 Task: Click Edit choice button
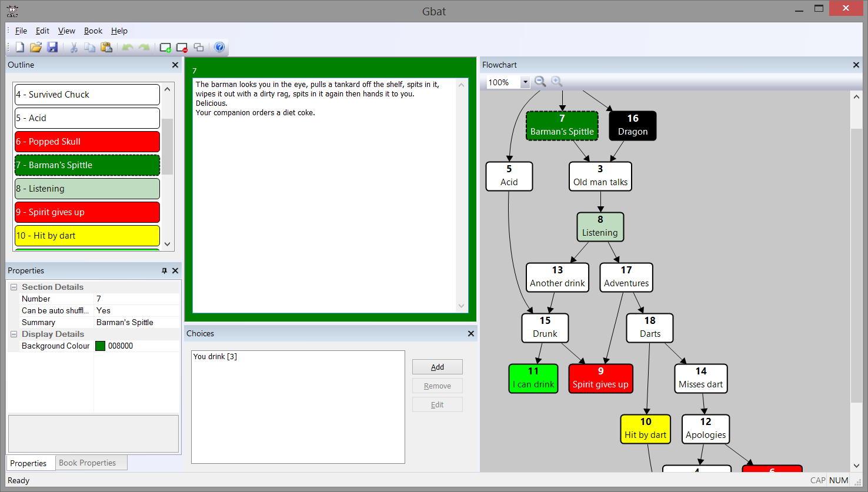click(x=438, y=404)
